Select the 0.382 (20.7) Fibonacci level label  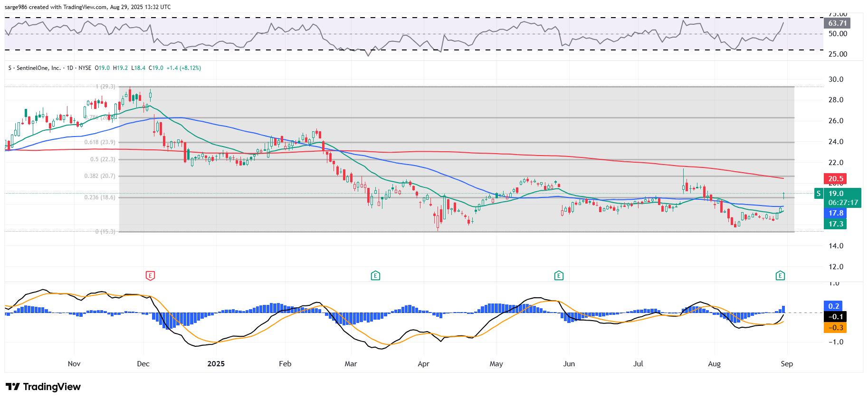100,176
